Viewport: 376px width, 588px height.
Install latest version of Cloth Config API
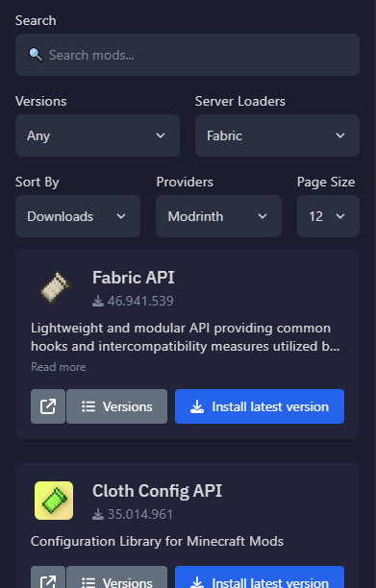tap(260, 577)
